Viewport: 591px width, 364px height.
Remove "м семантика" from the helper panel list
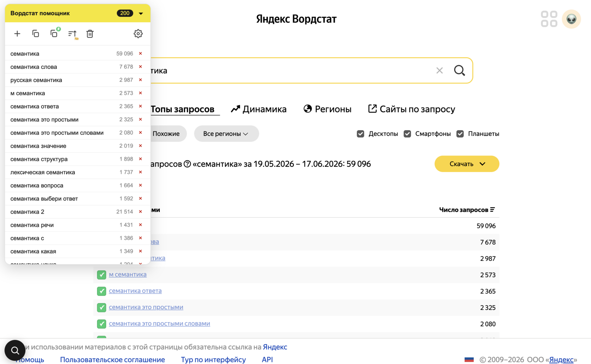(x=140, y=93)
